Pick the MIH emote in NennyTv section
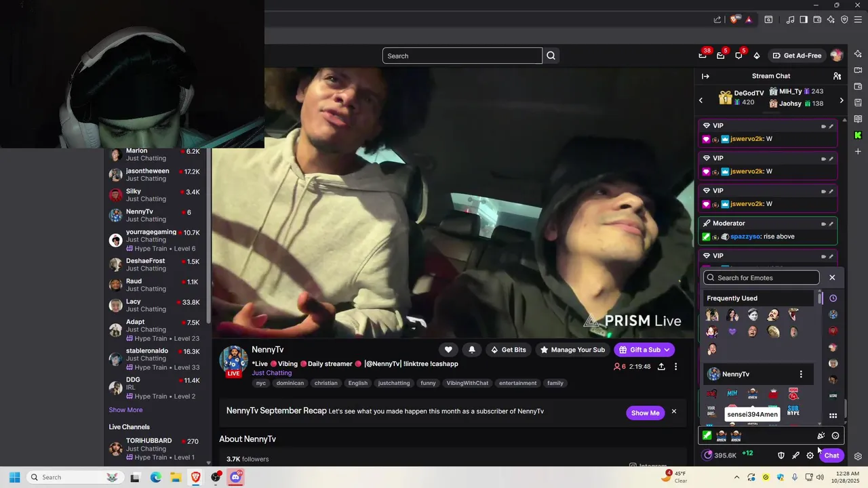 pyautogui.click(x=732, y=393)
